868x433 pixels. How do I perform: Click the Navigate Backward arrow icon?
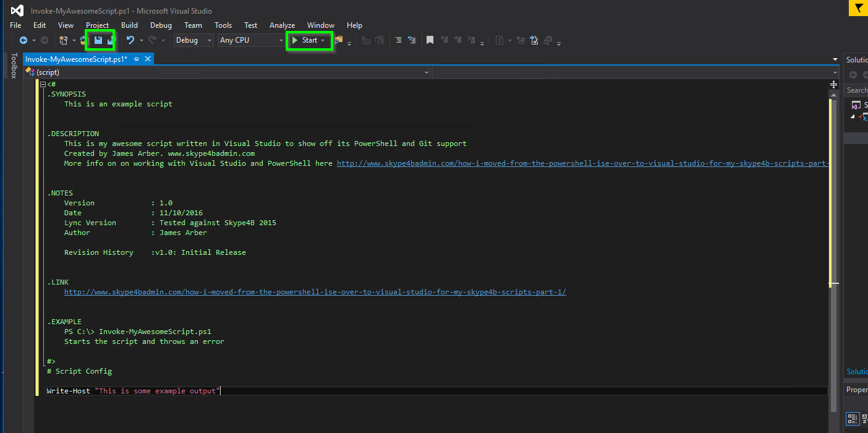23,40
